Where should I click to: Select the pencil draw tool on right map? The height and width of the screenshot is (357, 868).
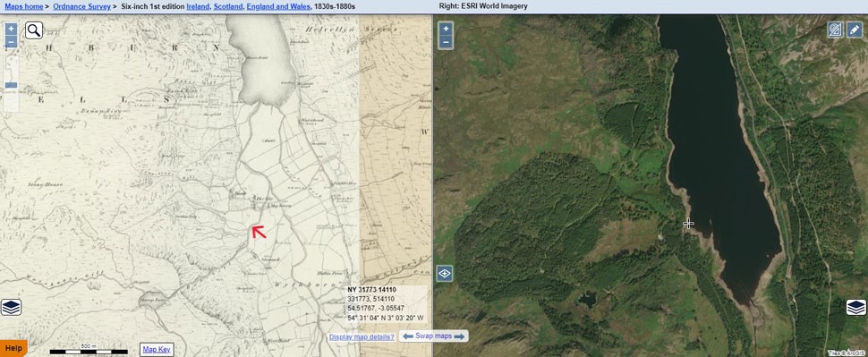(x=855, y=30)
